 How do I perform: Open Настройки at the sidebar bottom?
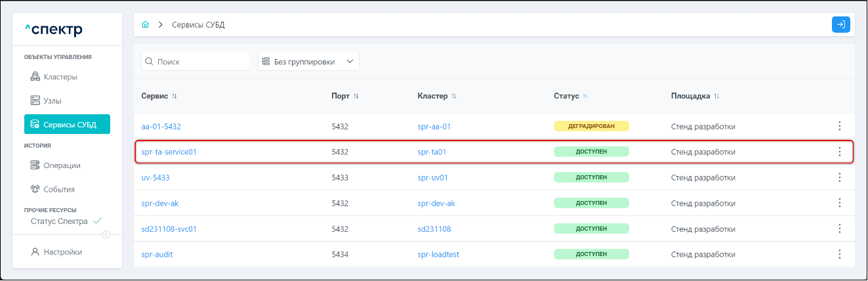point(62,251)
